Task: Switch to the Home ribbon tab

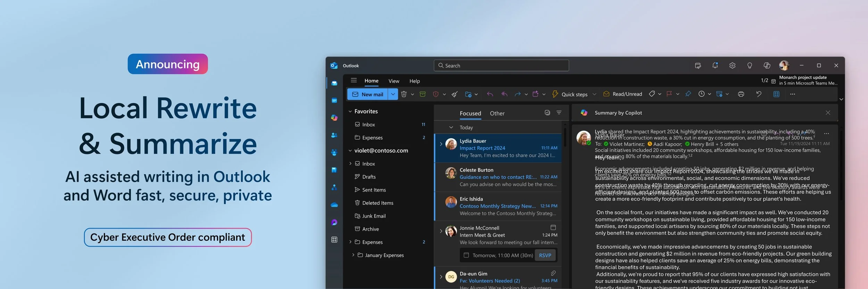Action: tap(371, 81)
